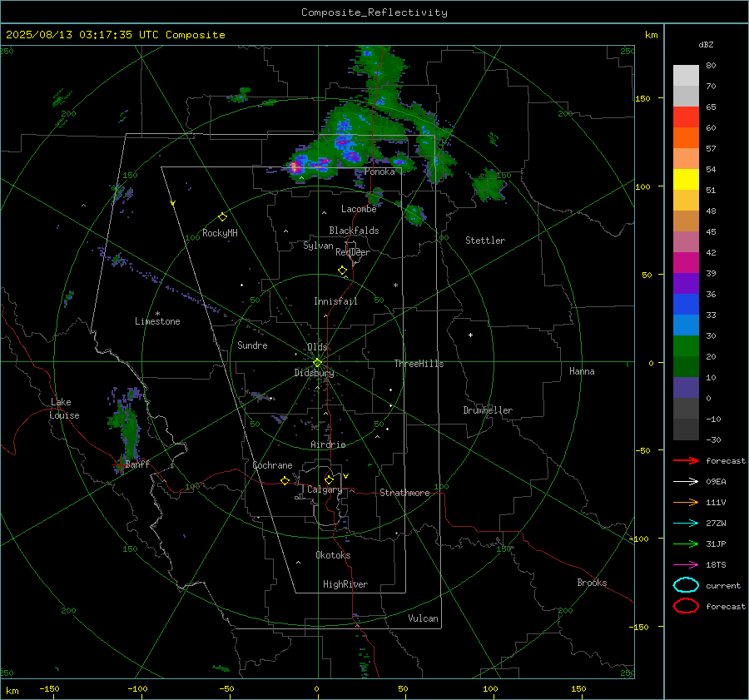Click the cyan 27ZW arrow legend icon
This screenshot has height=700, width=749.
click(x=686, y=524)
